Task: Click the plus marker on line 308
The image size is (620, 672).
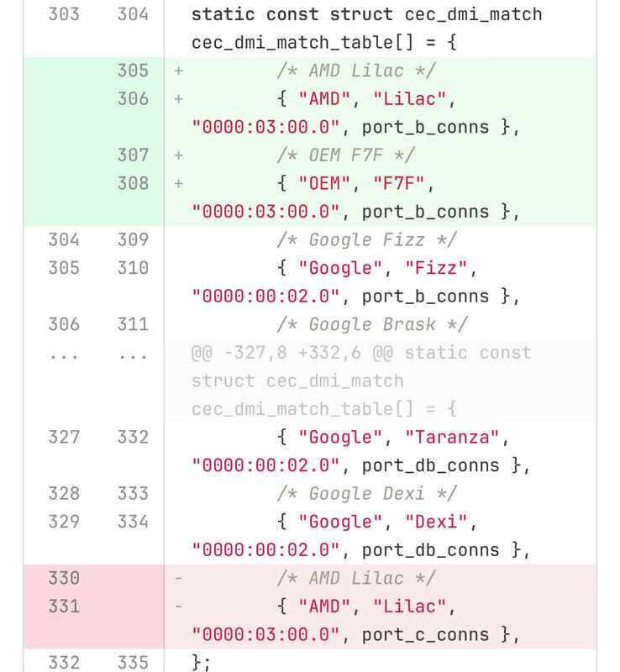Action: [179, 183]
